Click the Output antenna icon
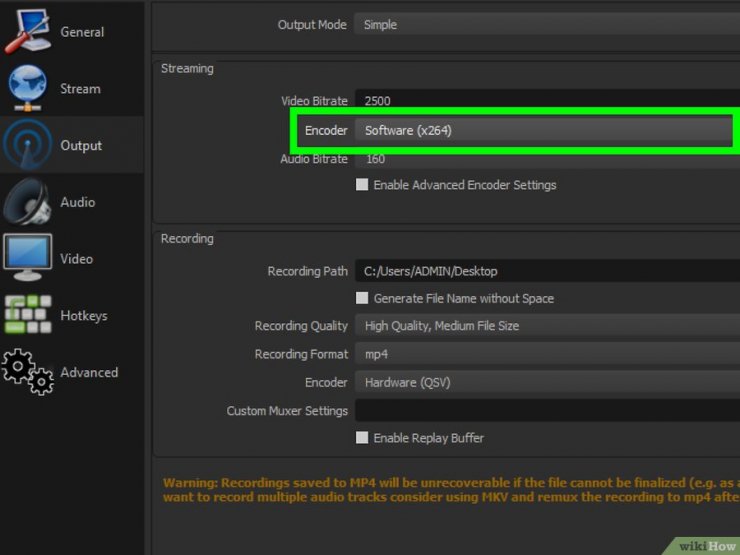The width and height of the screenshot is (740, 555). 27,144
